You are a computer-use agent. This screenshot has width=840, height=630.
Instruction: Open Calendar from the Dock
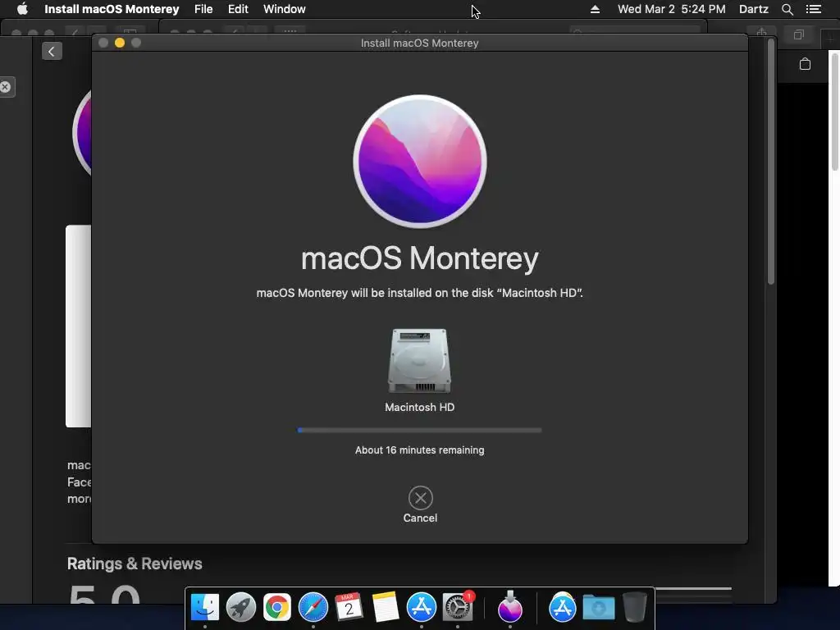(x=349, y=607)
